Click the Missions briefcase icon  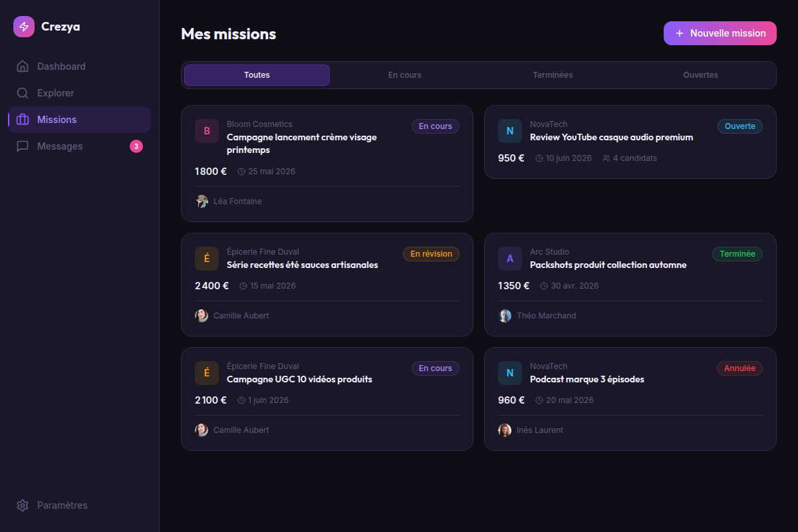point(23,120)
